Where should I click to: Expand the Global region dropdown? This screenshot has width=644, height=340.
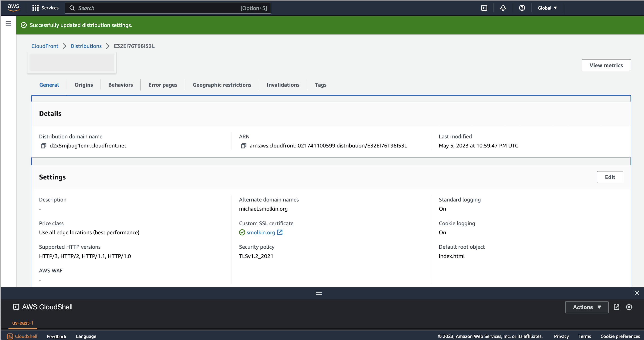[547, 8]
